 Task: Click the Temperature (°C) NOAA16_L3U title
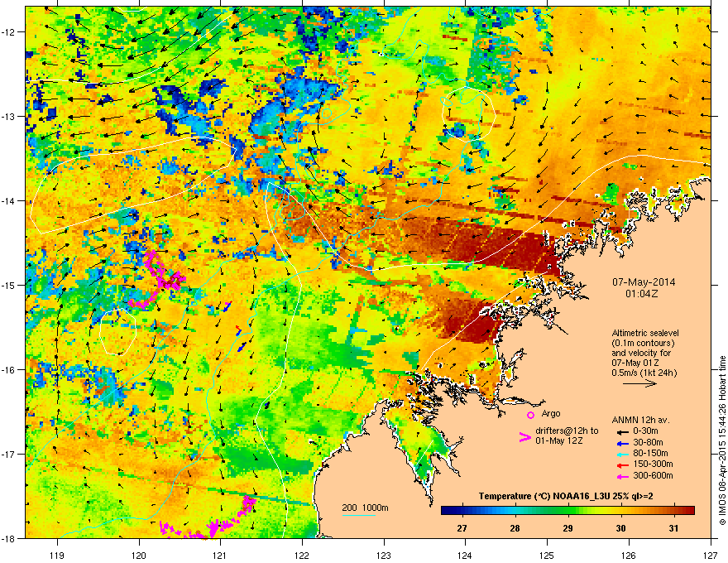[566, 497]
